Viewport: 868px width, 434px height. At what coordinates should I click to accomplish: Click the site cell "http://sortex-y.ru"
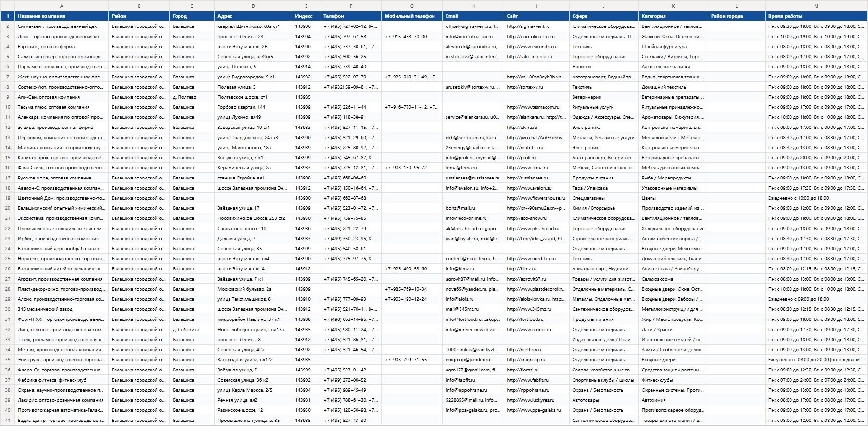tap(536, 87)
